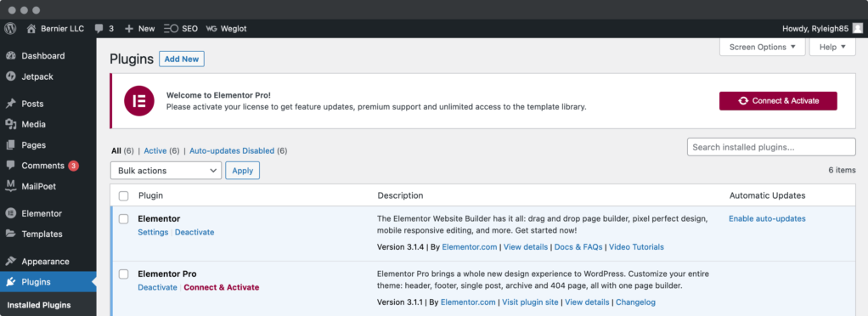
Task: Click the Search installed plugins field
Action: pyautogui.click(x=771, y=147)
